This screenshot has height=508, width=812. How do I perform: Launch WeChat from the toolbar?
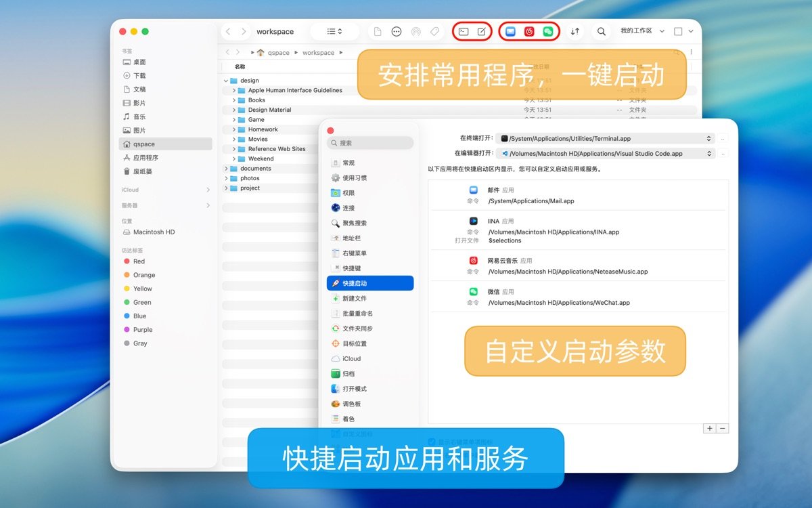click(548, 32)
